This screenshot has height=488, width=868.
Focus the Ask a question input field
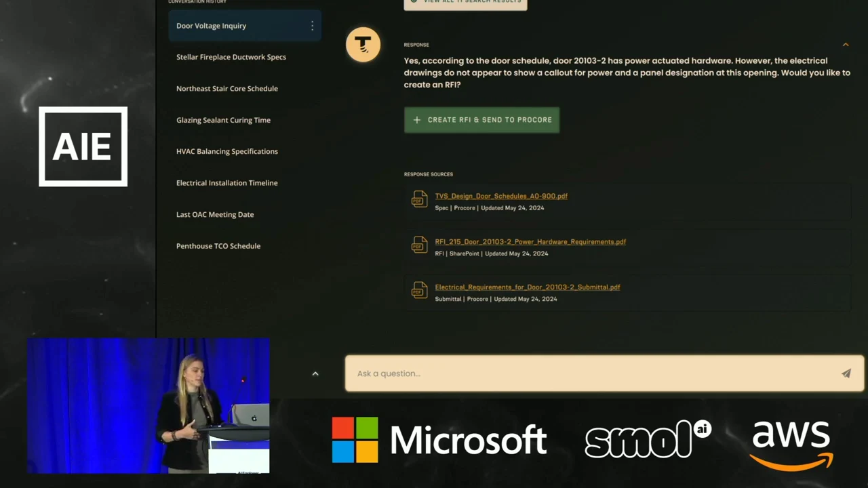click(604, 373)
